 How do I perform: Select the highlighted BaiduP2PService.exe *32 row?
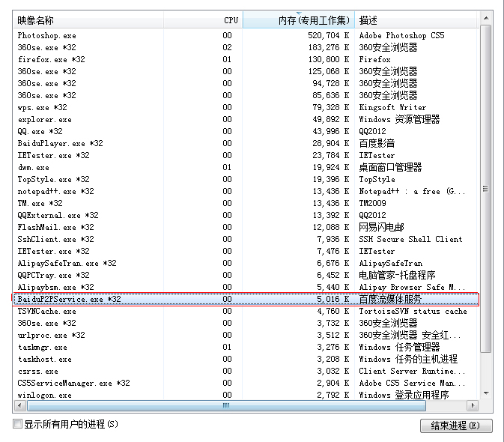69,299
